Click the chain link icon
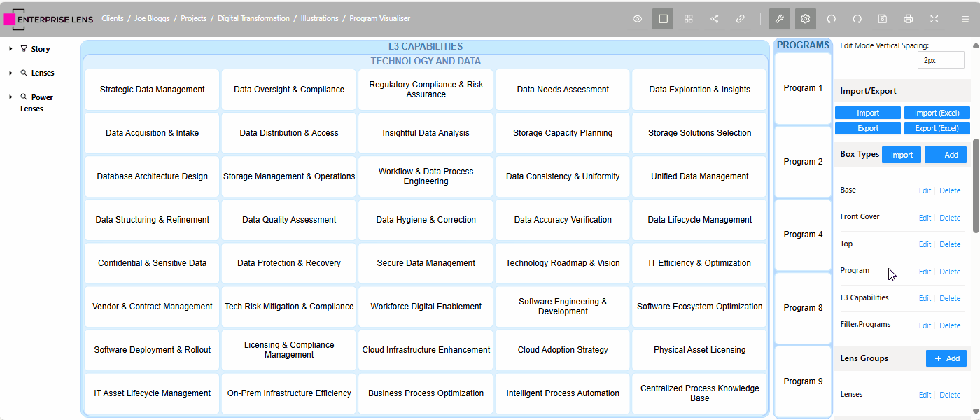Screen dimensions: 980x420 click(740, 19)
